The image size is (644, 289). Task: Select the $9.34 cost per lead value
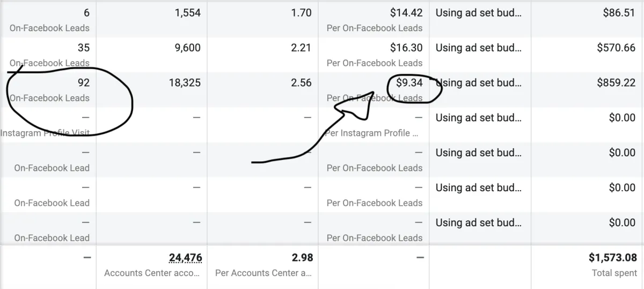coord(409,83)
